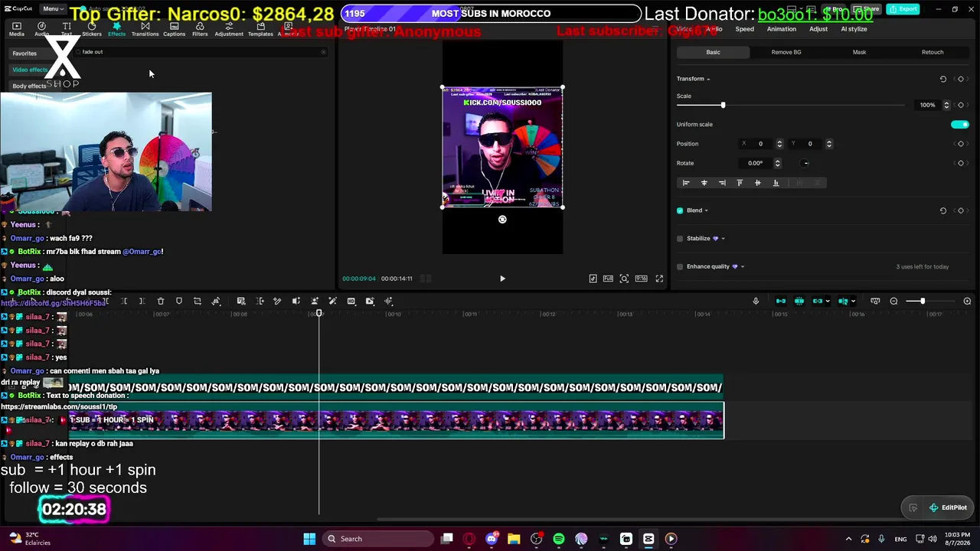
Task: Play the preview video
Action: pyautogui.click(x=502, y=279)
